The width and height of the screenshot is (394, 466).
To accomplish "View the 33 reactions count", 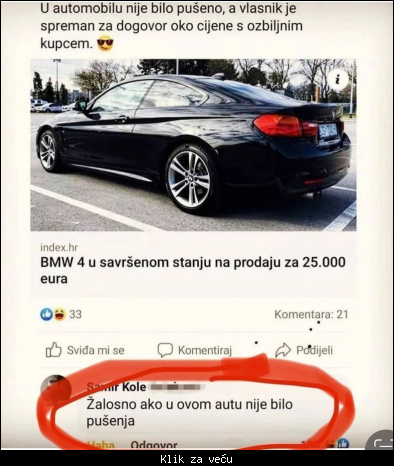I will [75, 314].
